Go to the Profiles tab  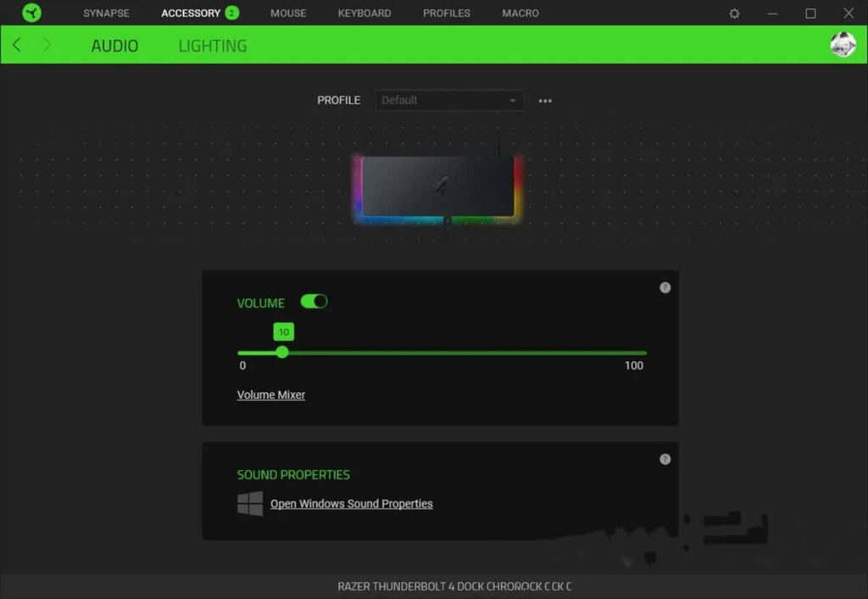tap(446, 14)
